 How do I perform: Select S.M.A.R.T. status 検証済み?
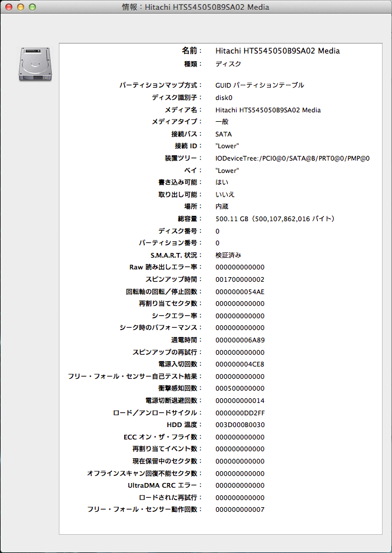click(228, 255)
